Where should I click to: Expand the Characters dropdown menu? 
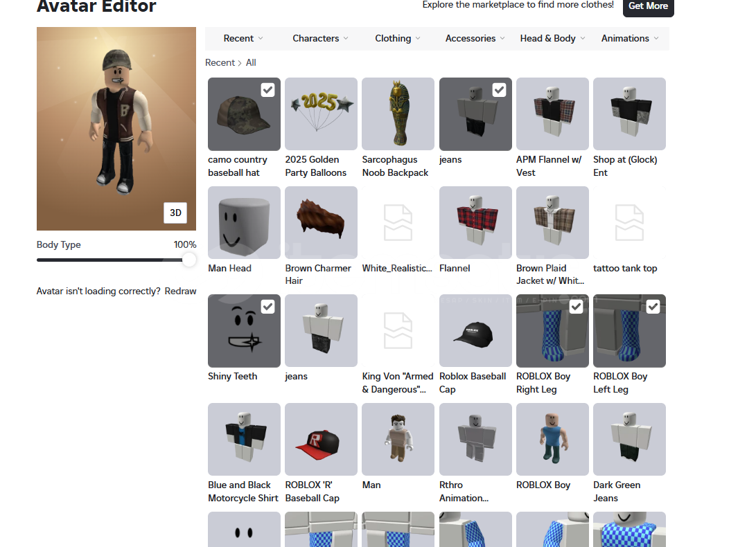(x=320, y=39)
